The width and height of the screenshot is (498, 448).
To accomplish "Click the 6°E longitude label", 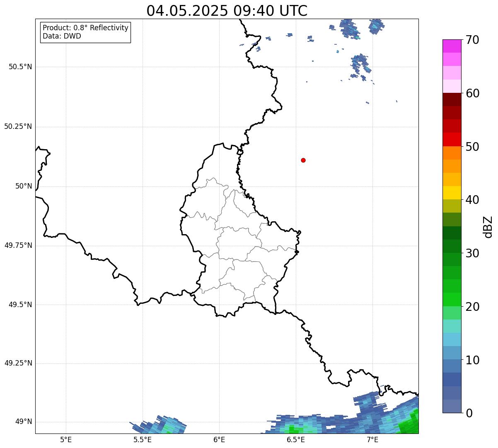I will (219, 439).
